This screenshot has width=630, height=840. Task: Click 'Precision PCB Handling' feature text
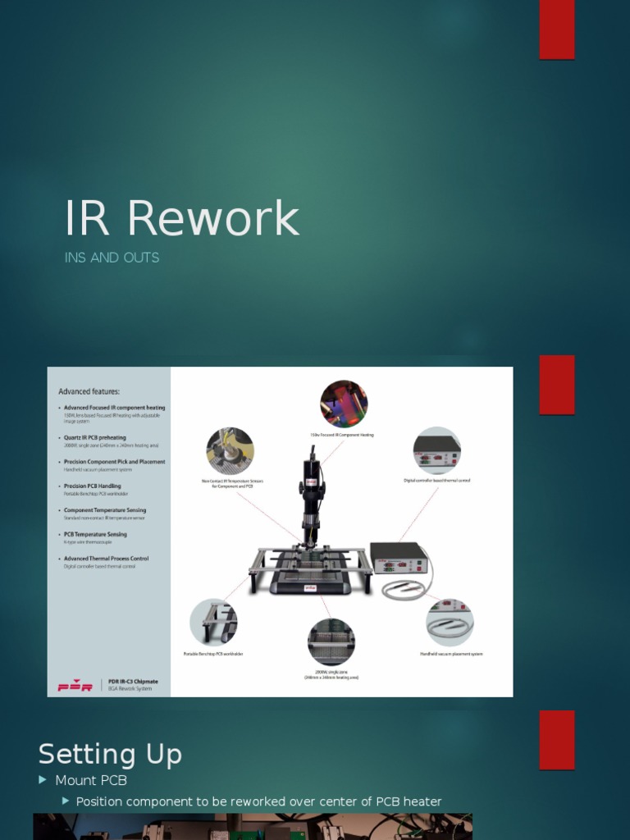92,486
